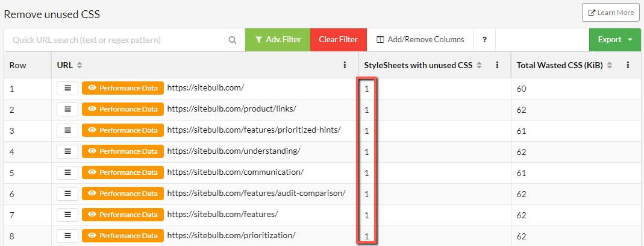Sort by StyleSheets with unused CSS arrows

pos(479,65)
